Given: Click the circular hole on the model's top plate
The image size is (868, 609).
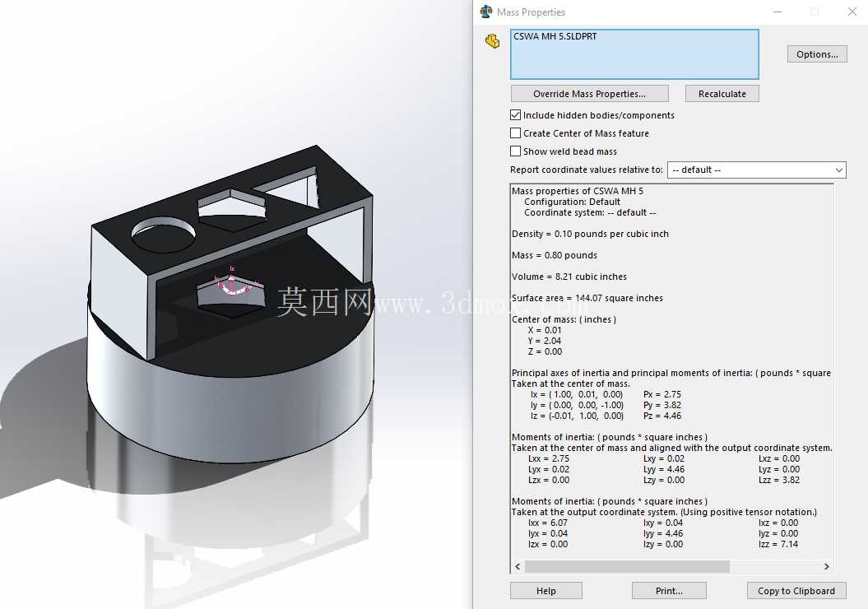Looking at the screenshot, I should [163, 235].
